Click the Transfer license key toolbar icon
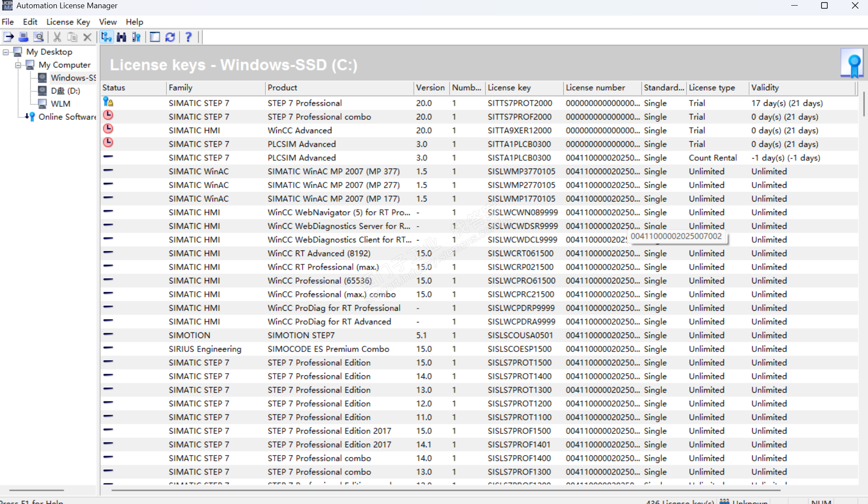Viewport: 868px width, 504px height. click(x=9, y=37)
